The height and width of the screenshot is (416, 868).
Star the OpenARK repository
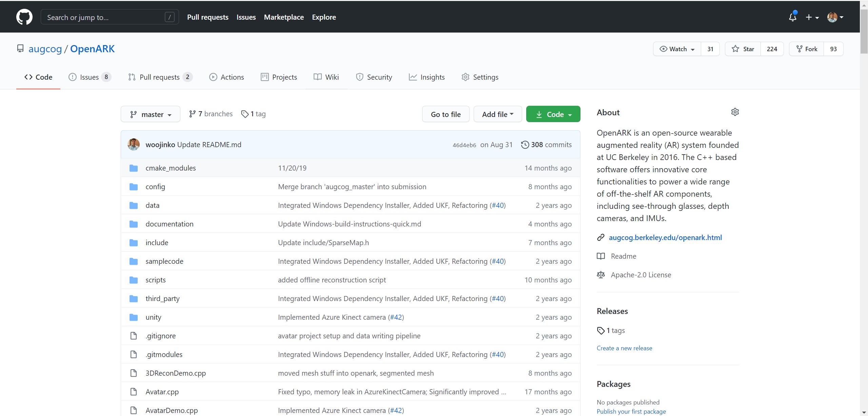(x=743, y=49)
